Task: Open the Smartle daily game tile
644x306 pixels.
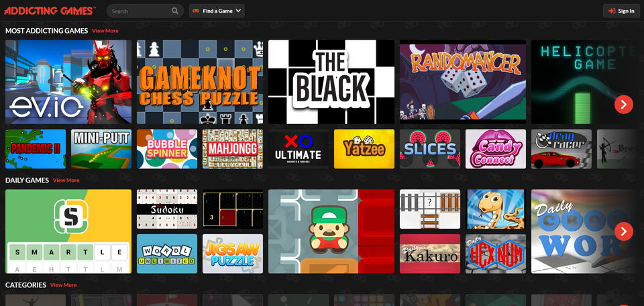Action: (x=68, y=232)
